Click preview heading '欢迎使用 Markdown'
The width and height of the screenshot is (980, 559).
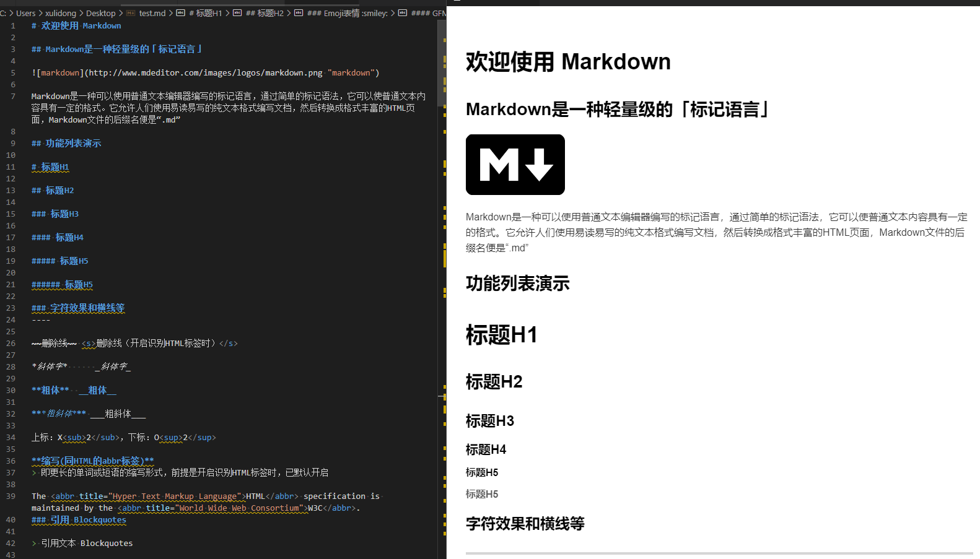tap(568, 62)
